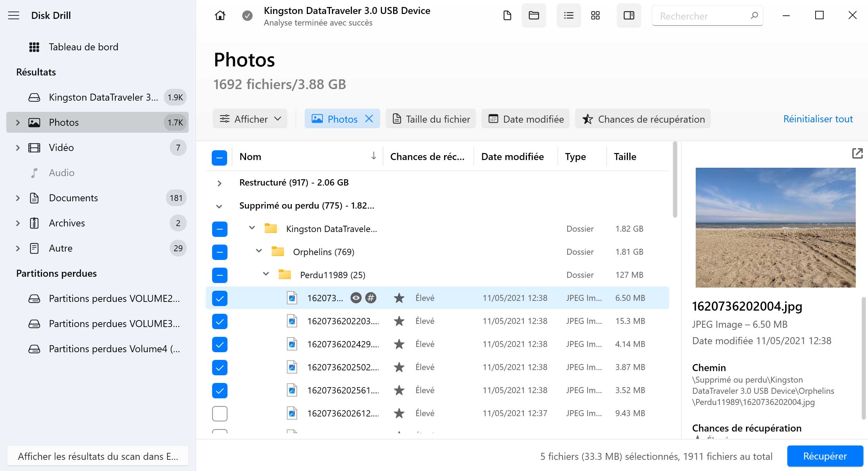868x471 pixels.
Task: Open the Afficher dropdown
Action: pos(250,119)
